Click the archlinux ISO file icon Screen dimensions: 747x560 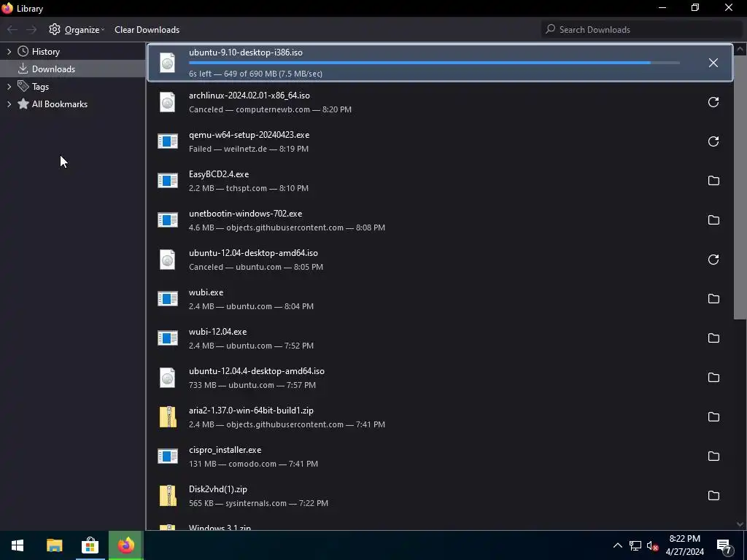pyautogui.click(x=167, y=102)
